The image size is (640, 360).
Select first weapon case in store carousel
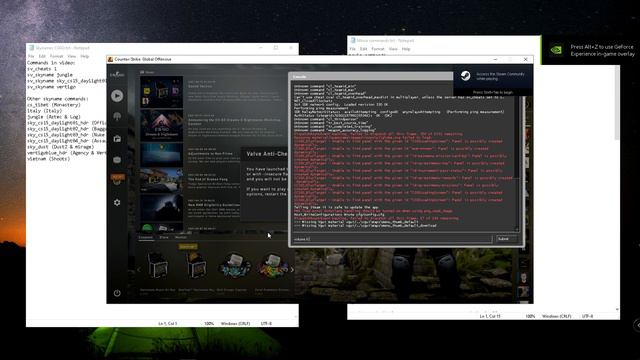point(158,266)
